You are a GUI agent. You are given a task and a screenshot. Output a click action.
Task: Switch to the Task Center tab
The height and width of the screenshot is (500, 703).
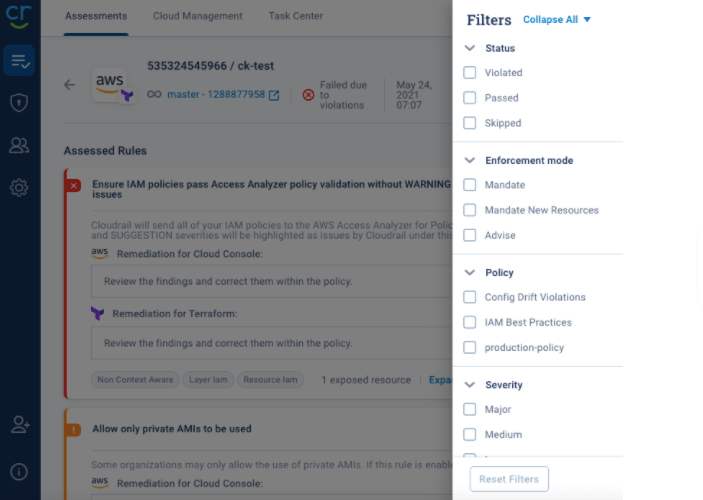(295, 16)
